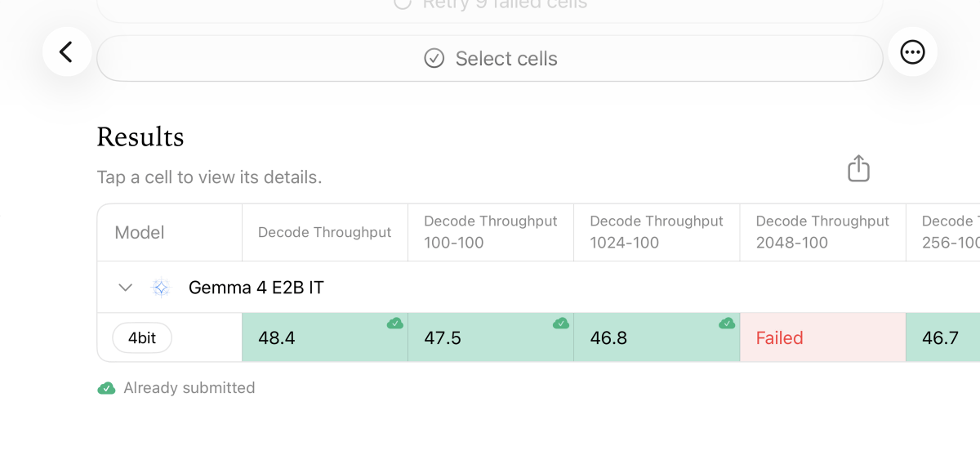980x451 pixels.
Task: Click the Decode Throughput 1024-100 column header
Action: tap(657, 232)
